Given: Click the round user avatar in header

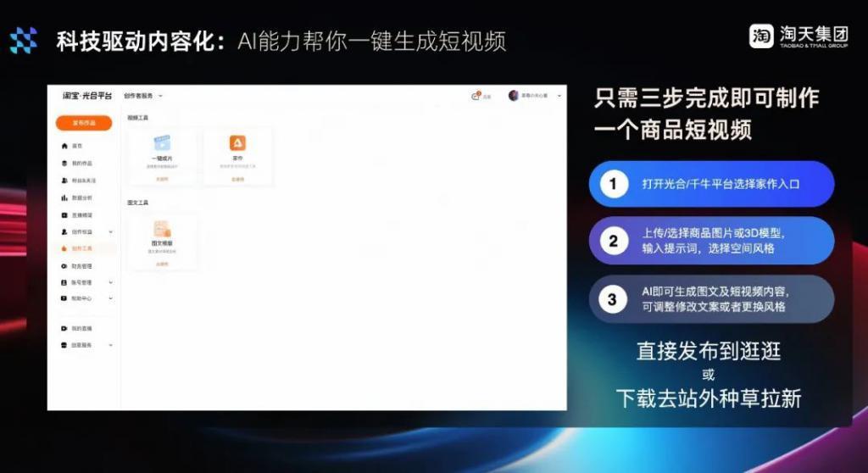Looking at the screenshot, I should tap(514, 95).
